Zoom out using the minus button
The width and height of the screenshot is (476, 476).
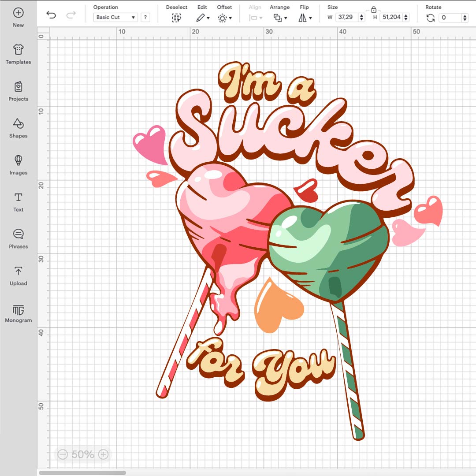(x=63, y=454)
